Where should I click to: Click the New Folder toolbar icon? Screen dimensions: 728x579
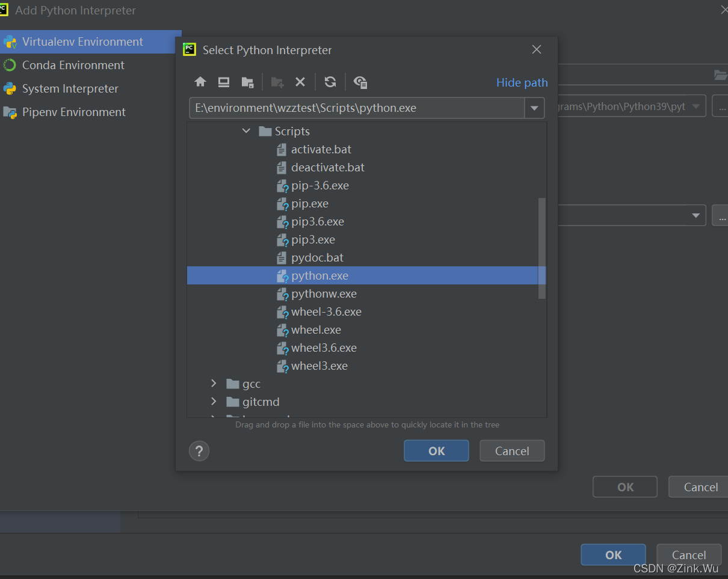(x=277, y=82)
